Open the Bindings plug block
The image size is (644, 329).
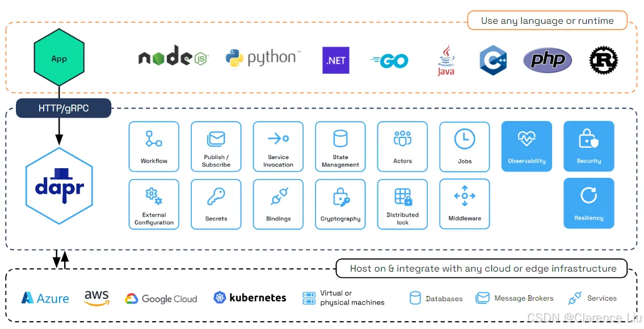[278, 204]
